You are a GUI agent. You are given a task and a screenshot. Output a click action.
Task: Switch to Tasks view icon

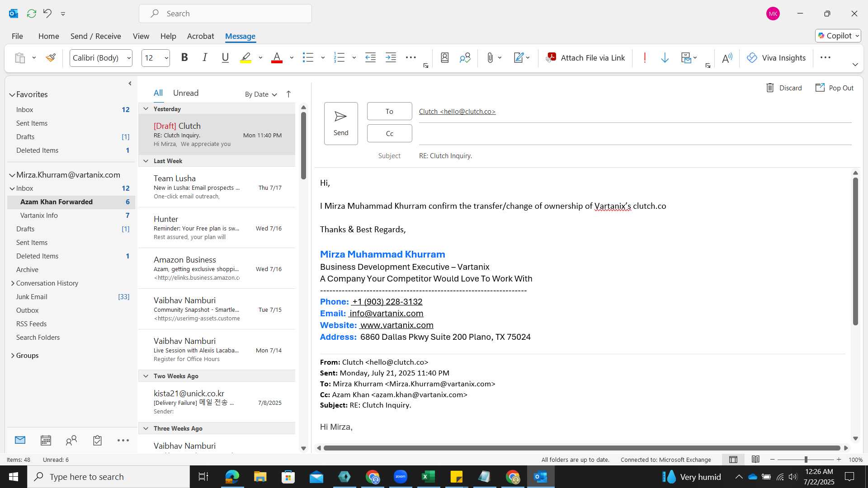pos(97,440)
